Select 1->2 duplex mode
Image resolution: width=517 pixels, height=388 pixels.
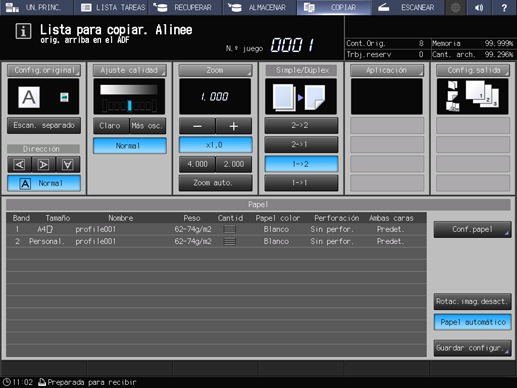tap(301, 164)
